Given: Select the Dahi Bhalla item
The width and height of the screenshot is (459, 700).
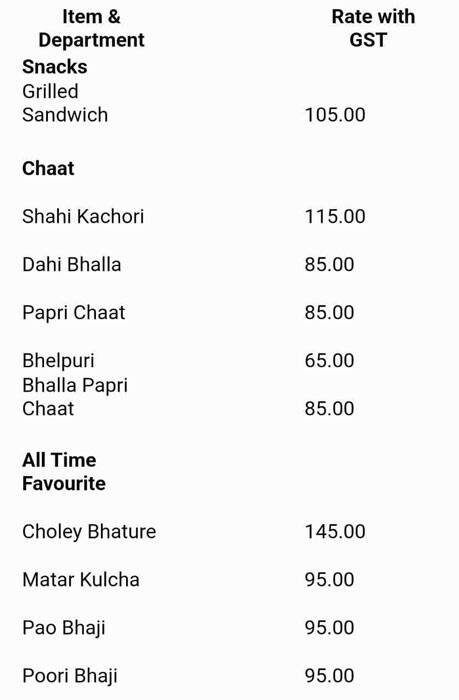Looking at the screenshot, I should (72, 265).
